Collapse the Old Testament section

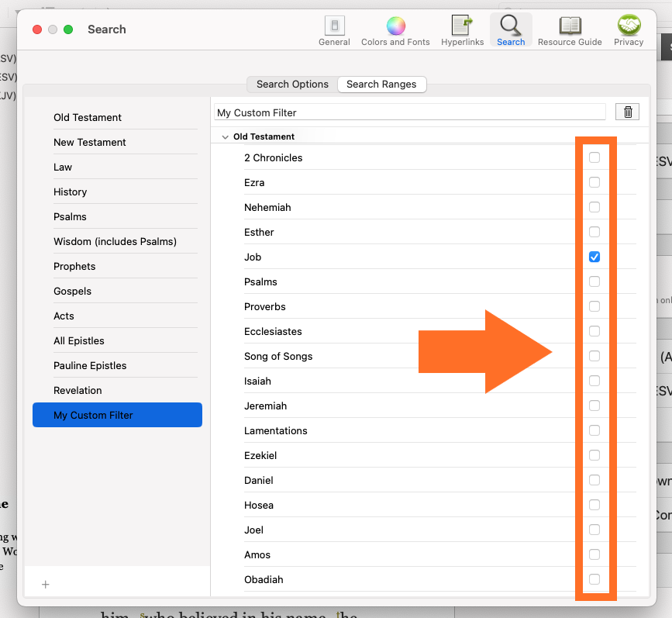pyautogui.click(x=226, y=137)
